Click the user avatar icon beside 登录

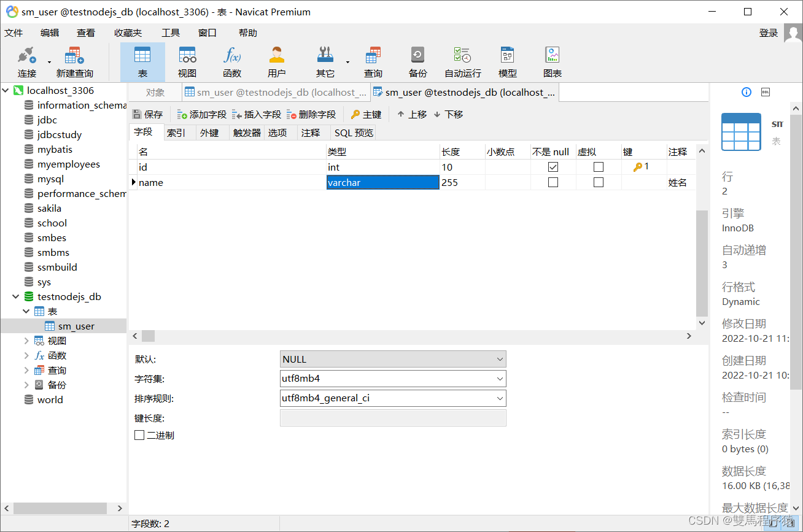[x=793, y=33]
